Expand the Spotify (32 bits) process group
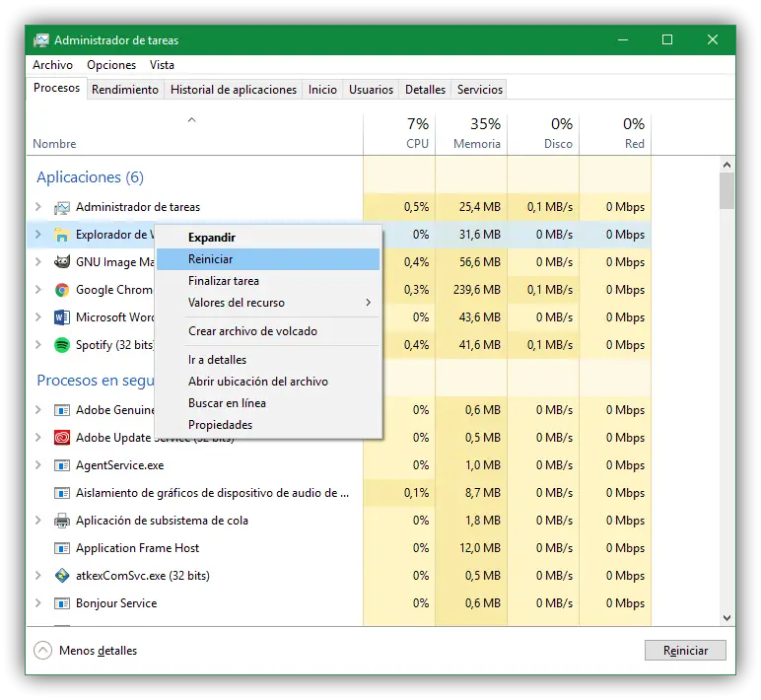Viewport: 761px width, 700px height. point(38,345)
